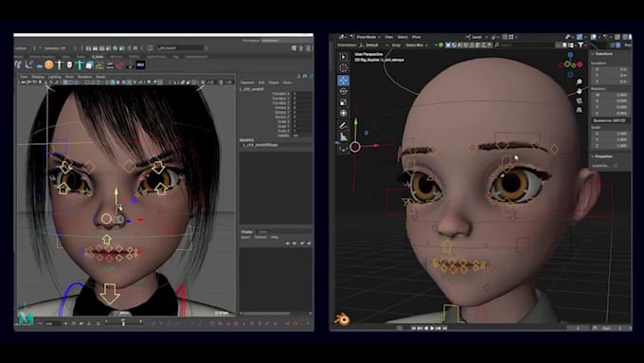Select the Measure ruler tool in Blender
This screenshot has width=644, height=363.
pyautogui.click(x=344, y=136)
